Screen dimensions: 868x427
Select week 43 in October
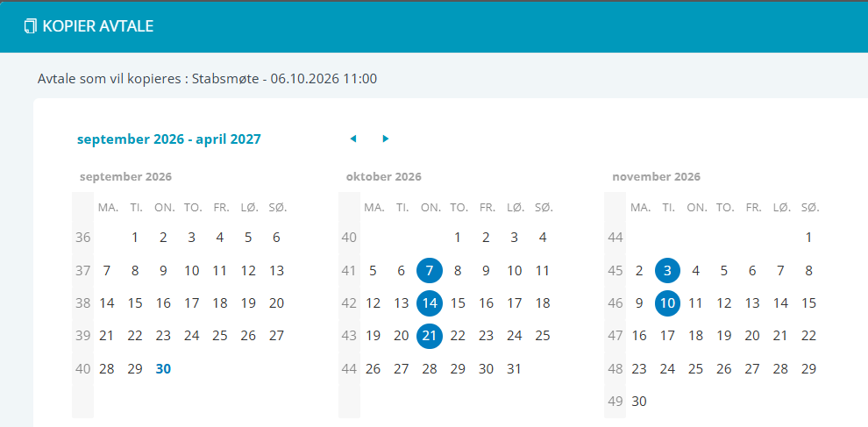click(349, 336)
